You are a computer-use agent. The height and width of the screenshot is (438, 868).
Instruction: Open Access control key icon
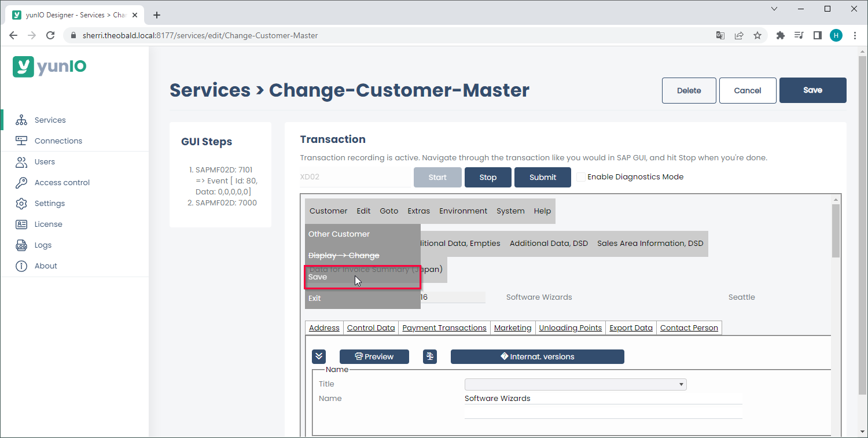[x=21, y=183]
